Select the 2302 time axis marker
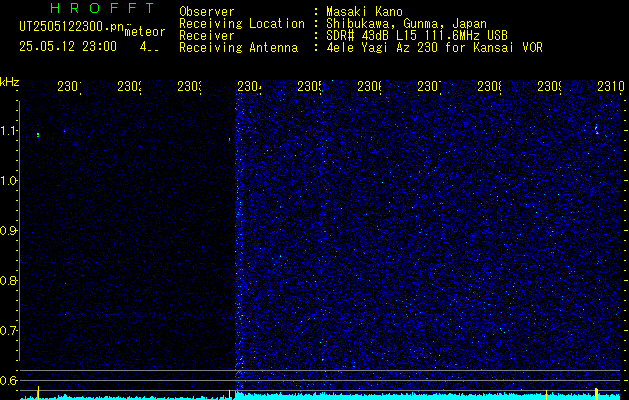Image resolution: width=629 pixels, height=400 pixels. tap(129, 86)
